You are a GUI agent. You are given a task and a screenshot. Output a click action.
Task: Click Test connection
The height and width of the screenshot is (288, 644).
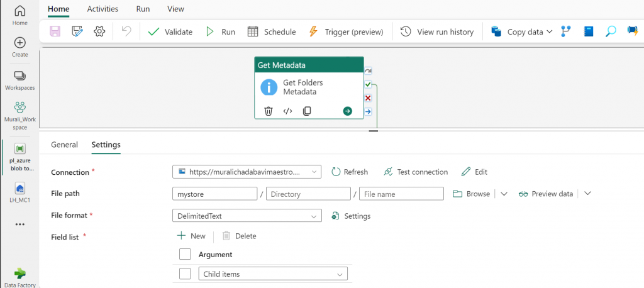(415, 172)
